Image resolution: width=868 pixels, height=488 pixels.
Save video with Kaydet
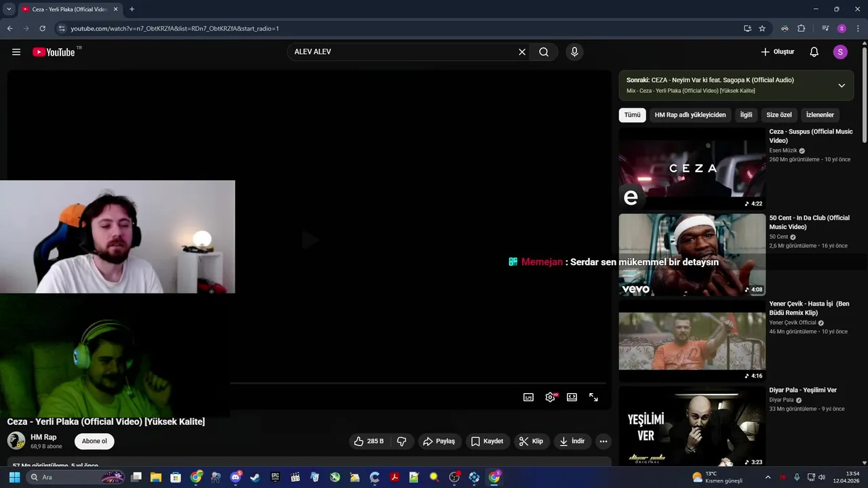(x=488, y=441)
